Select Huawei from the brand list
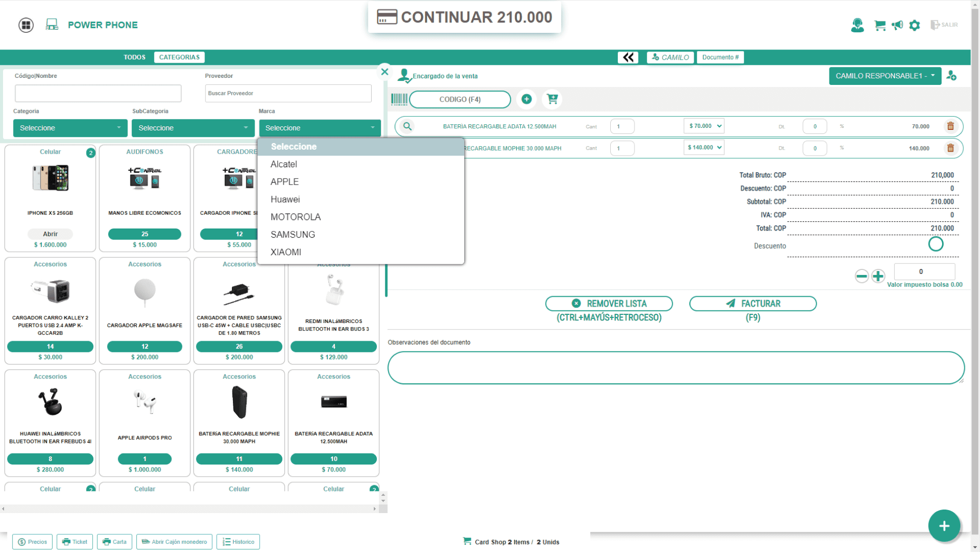 tap(361, 200)
